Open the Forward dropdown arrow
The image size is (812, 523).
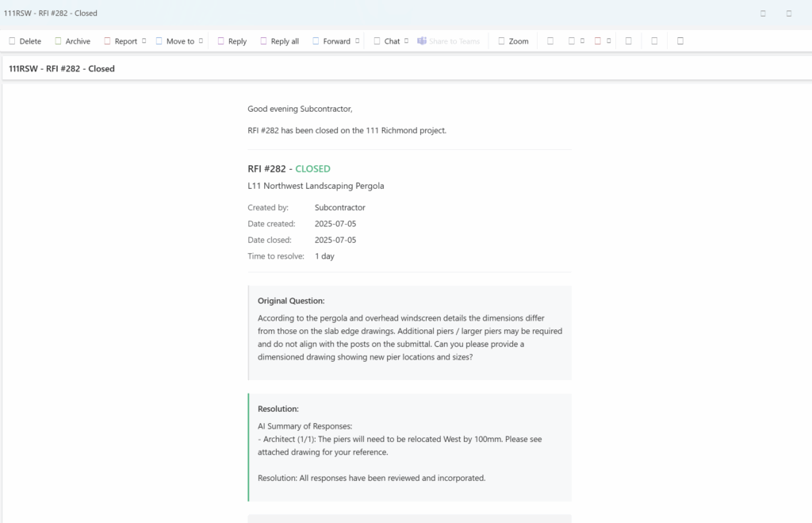[x=358, y=41]
